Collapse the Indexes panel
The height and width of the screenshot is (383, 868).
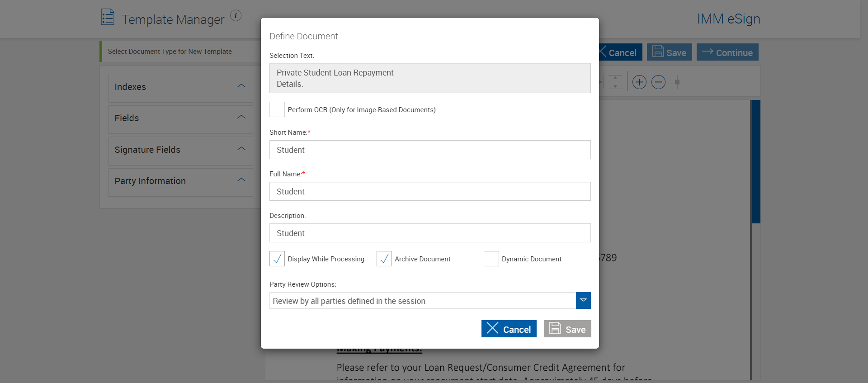(241, 86)
